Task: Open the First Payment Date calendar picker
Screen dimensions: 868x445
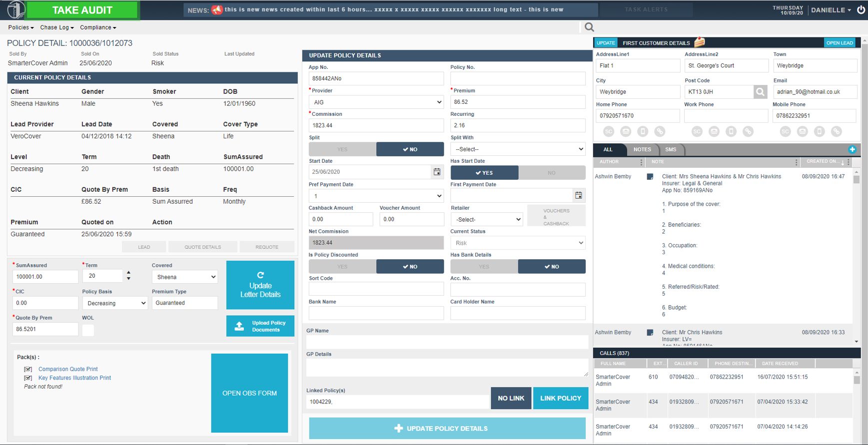Action: tap(578, 195)
